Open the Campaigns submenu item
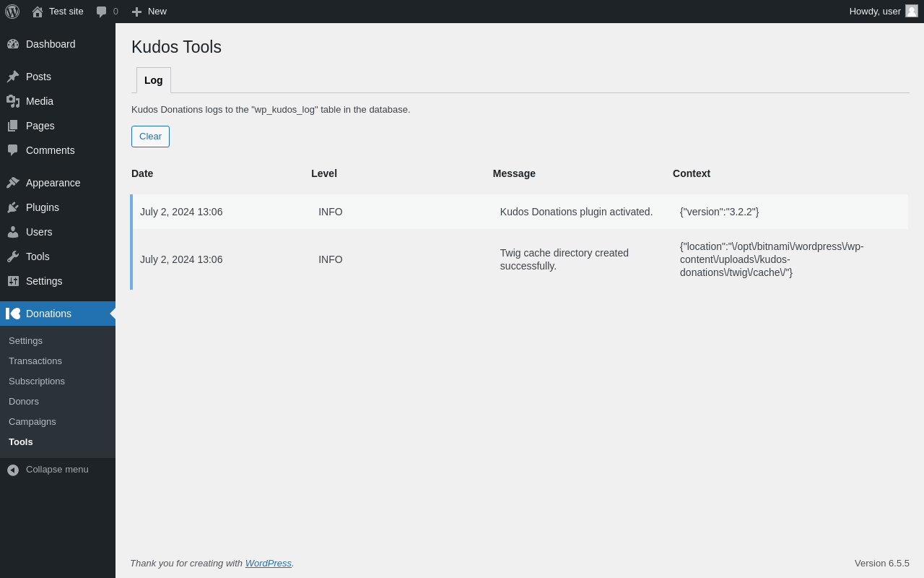Screen dimensions: 924x578 coord(32,421)
